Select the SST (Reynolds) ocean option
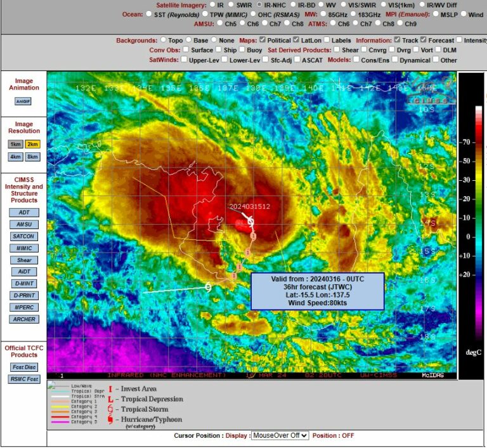The image size is (487, 448). (x=149, y=14)
